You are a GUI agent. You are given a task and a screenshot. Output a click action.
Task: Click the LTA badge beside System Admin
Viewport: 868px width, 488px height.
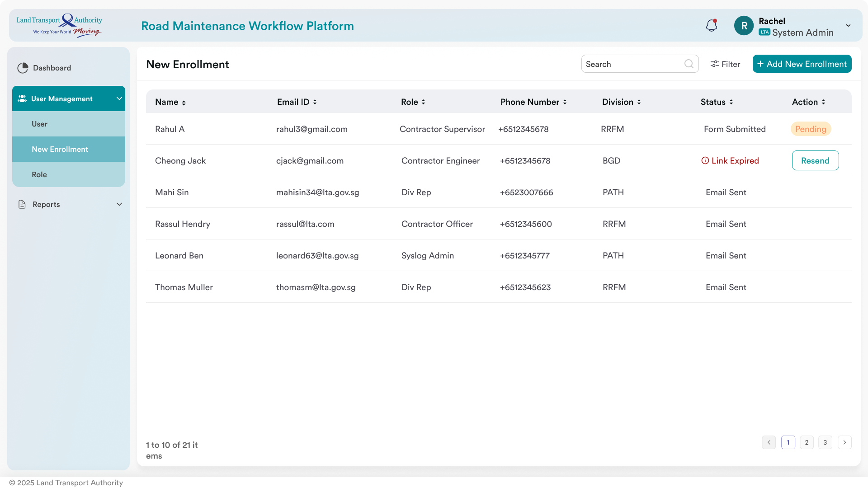(764, 32)
